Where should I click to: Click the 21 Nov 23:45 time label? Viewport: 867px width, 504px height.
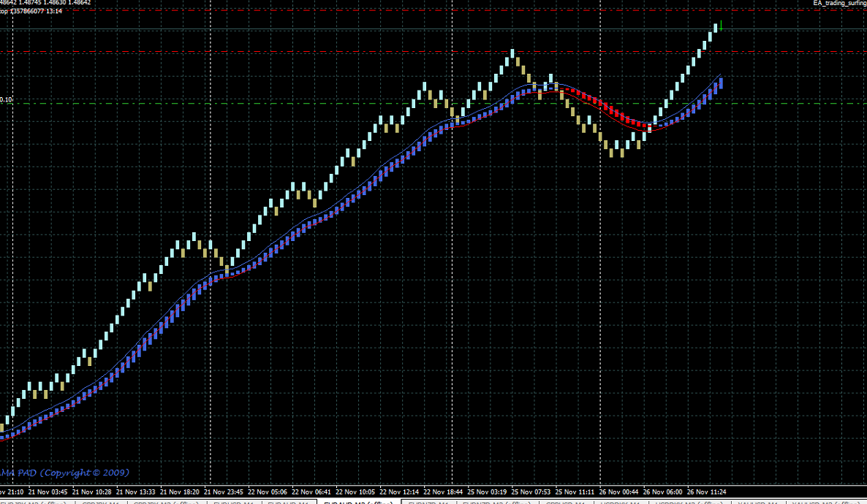tap(224, 492)
